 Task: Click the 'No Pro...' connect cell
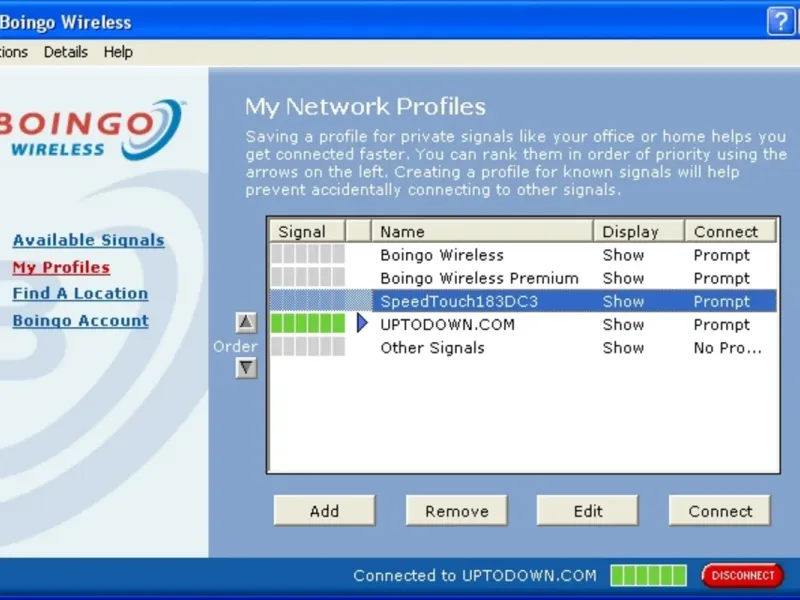(728, 348)
